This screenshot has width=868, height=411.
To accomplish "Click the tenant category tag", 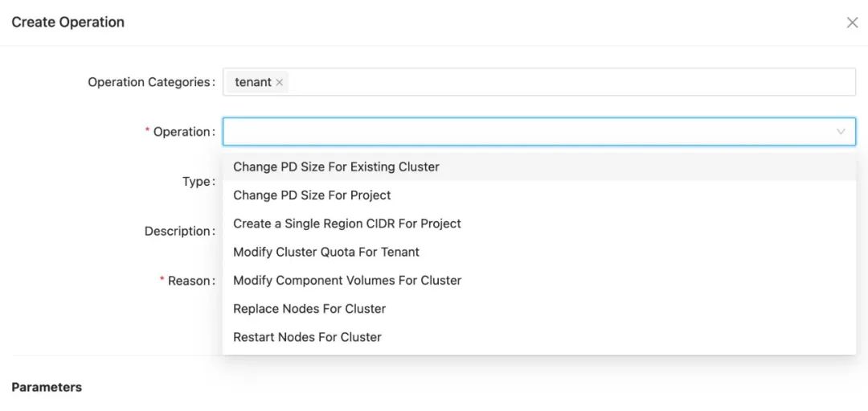I will tap(252, 82).
